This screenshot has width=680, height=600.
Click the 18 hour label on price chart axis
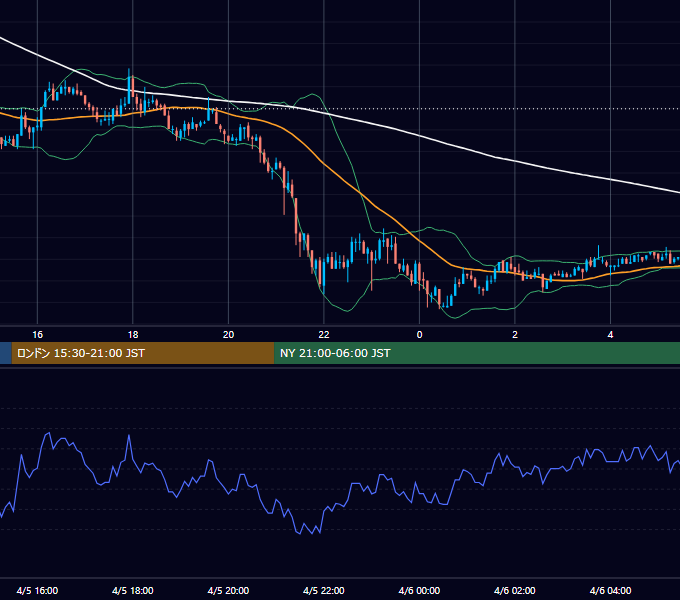[133, 335]
